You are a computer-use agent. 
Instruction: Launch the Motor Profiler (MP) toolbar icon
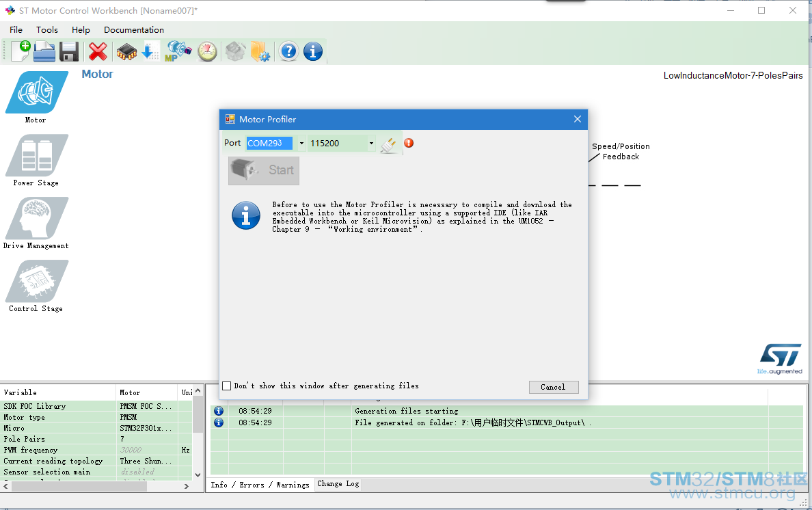tap(178, 51)
